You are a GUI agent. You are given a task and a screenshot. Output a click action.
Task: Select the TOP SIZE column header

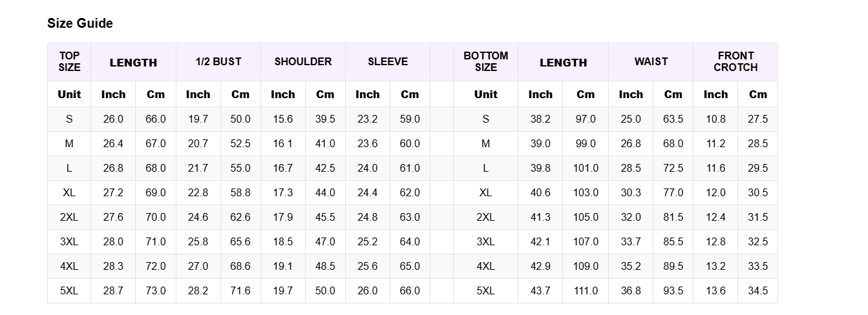[69, 62]
